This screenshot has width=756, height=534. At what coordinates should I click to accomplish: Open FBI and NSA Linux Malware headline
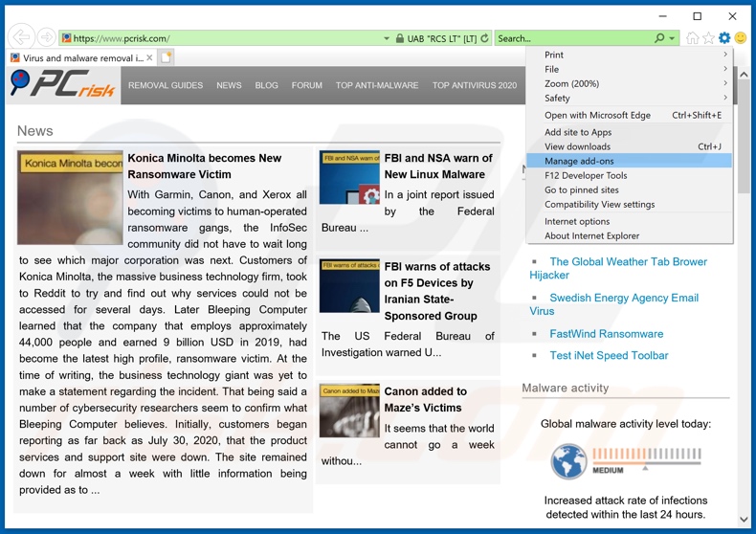click(438, 167)
